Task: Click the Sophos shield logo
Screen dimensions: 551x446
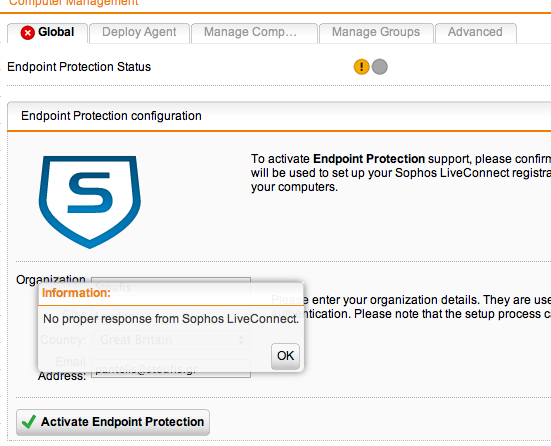Action: pyautogui.click(x=90, y=202)
